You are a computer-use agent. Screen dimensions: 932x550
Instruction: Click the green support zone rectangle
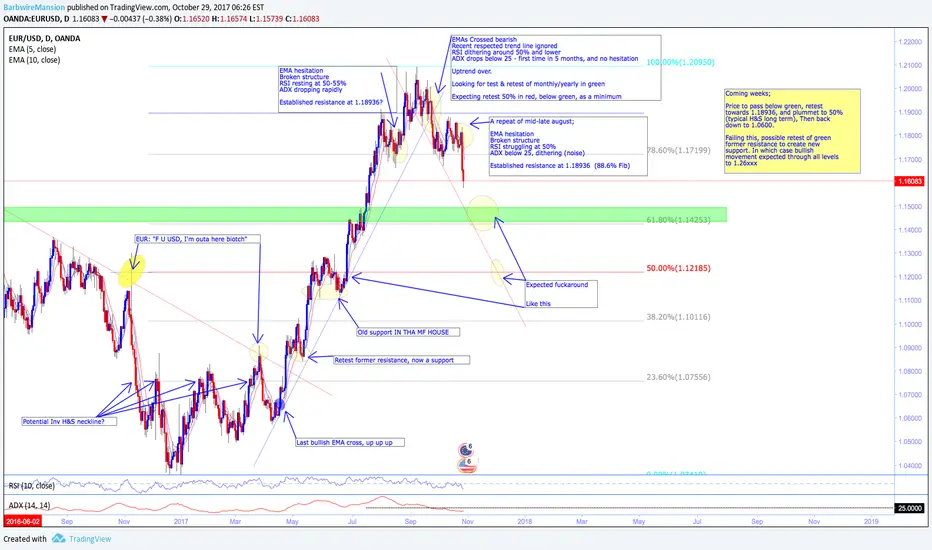click(x=365, y=214)
